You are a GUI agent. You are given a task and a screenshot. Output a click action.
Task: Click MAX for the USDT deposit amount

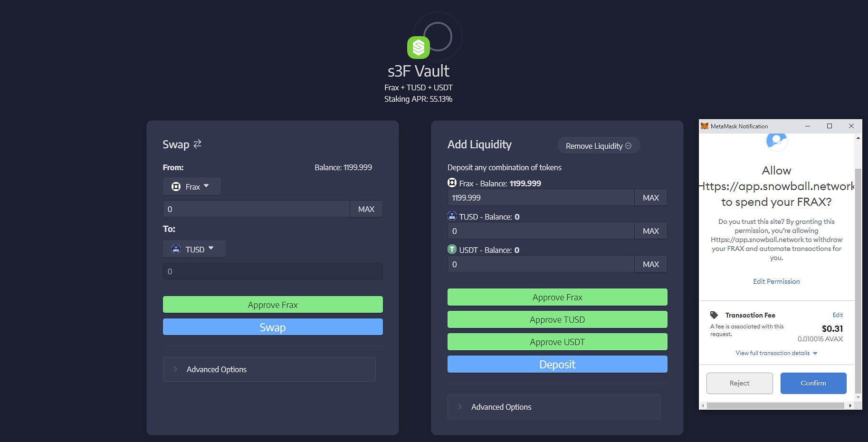coord(651,264)
